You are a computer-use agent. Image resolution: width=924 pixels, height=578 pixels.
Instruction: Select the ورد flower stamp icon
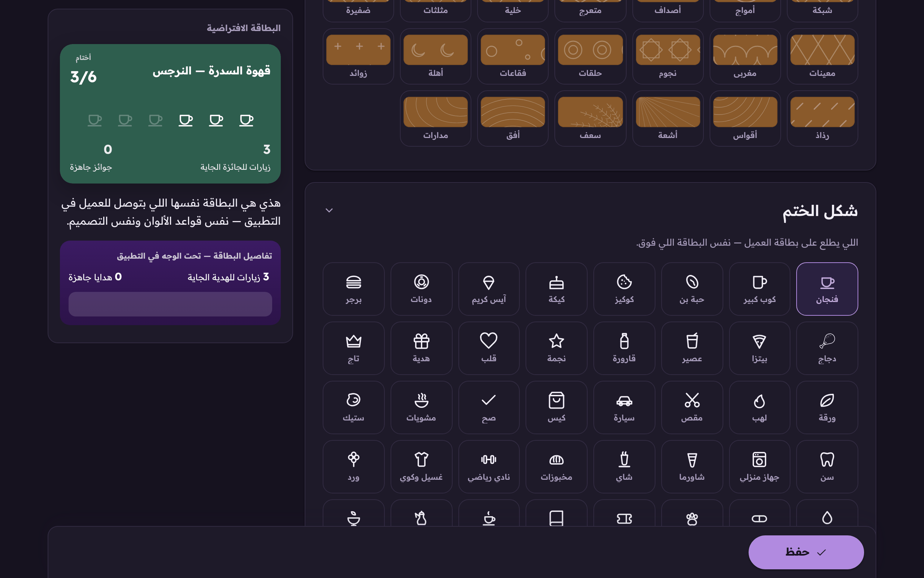(x=354, y=467)
